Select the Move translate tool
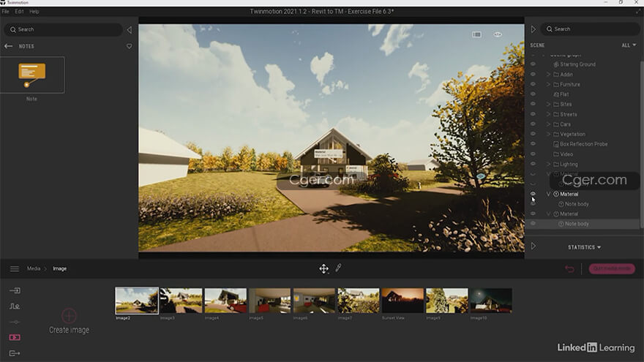 pos(323,269)
